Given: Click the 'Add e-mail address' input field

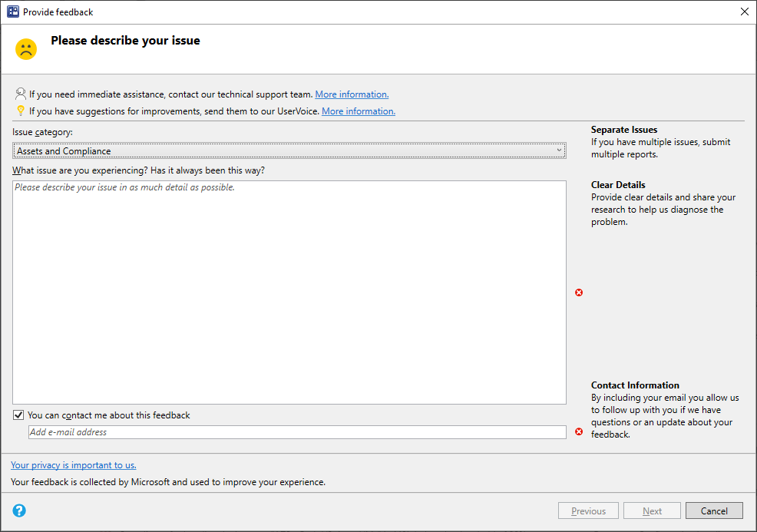Looking at the screenshot, I should [298, 431].
